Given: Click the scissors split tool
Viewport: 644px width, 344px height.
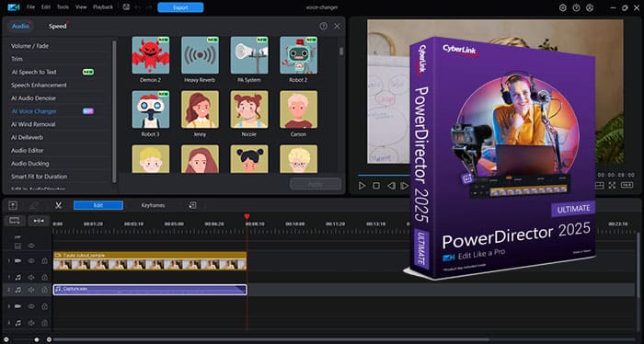Looking at the screenshot, I should click(58, 205).
